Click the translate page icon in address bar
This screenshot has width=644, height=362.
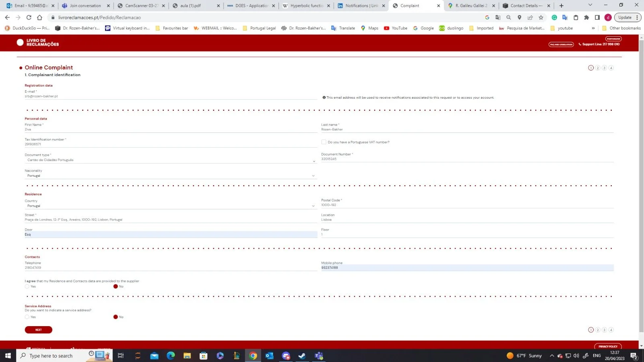point(498,18)
